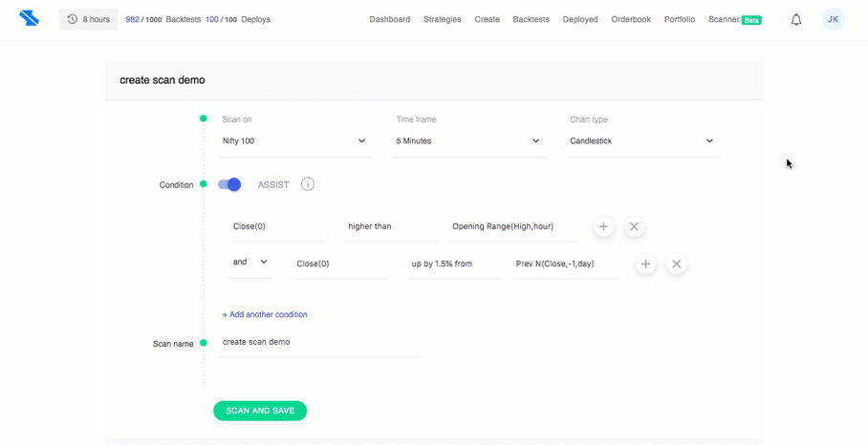Open the JK user avatar menu
The image size is (868, 445).
(833, 19)
